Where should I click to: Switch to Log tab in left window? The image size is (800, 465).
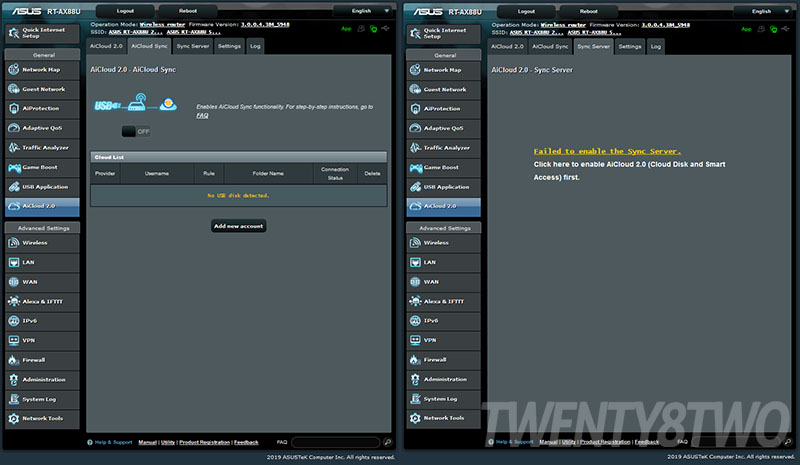255,46
